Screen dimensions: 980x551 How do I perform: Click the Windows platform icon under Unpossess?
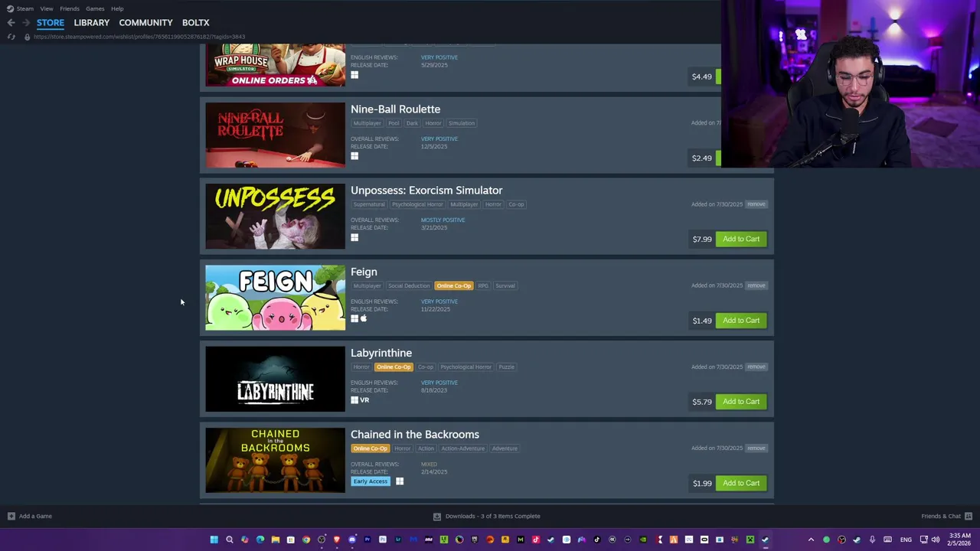[354, 237]
